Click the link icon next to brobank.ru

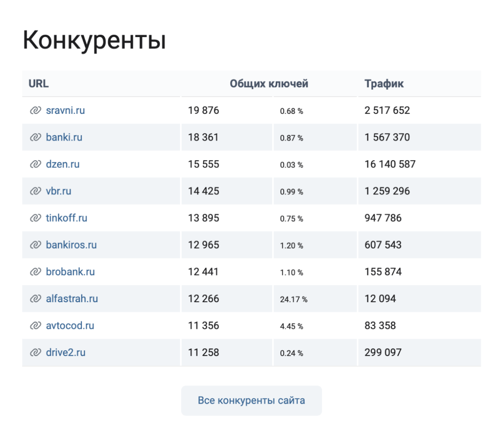click(35, 272)
